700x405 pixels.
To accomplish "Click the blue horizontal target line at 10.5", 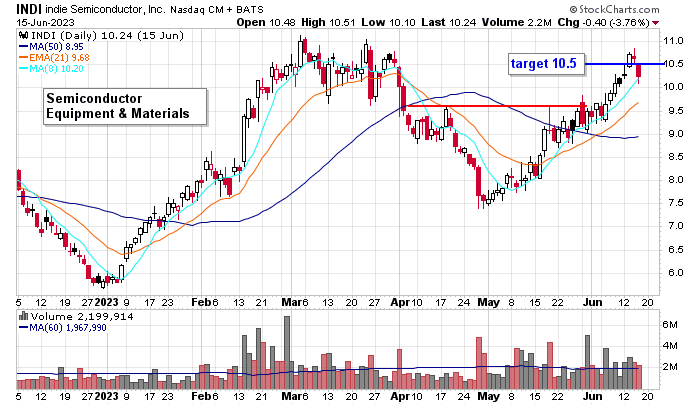I will click(624, 64).
